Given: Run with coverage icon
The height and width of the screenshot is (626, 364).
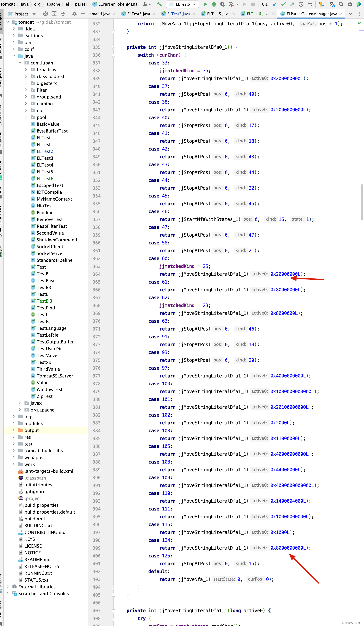Looking at the screenshot, I should click(x=222, y=4).
